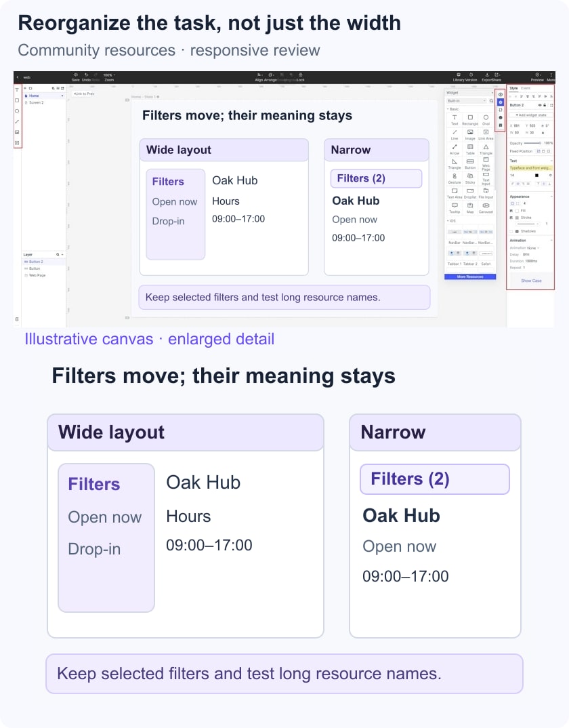569x728 pixels.
Task: Add the Button widget from the Basic list
Action: [x=470, y=163]
